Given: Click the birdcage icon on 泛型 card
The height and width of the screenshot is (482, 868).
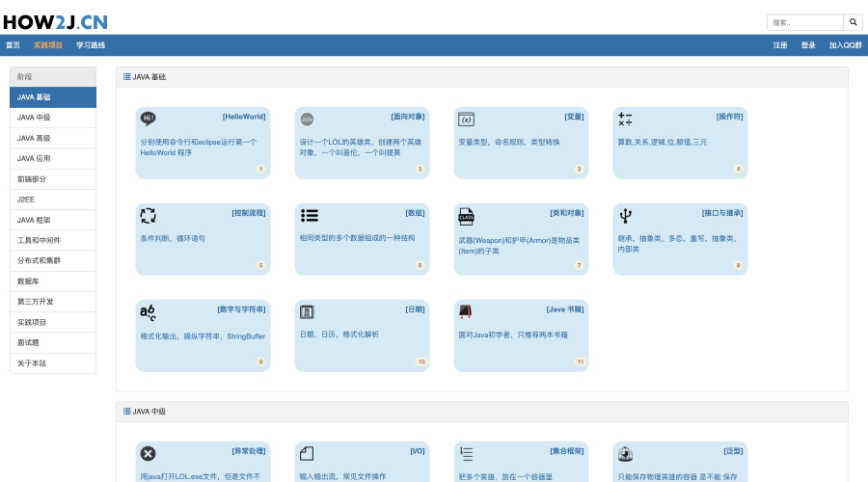Looking at the screenshot, I should [626, 454].
